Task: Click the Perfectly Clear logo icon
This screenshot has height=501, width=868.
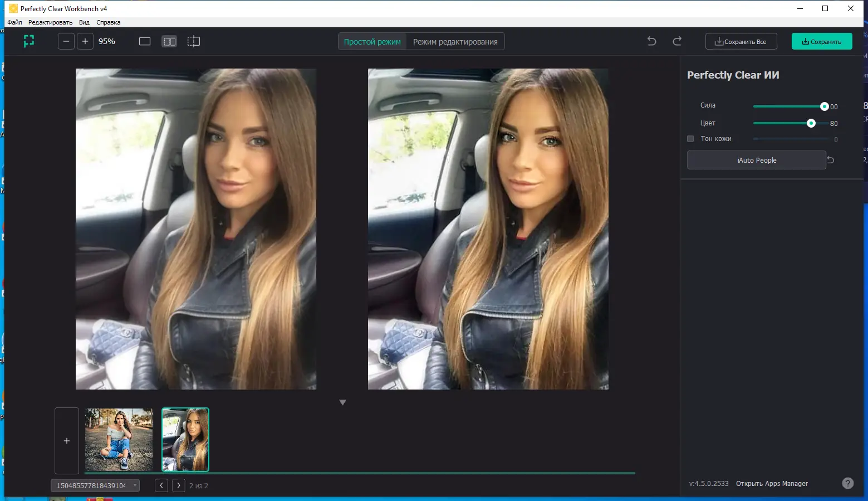Action: [x=29, y=41]
